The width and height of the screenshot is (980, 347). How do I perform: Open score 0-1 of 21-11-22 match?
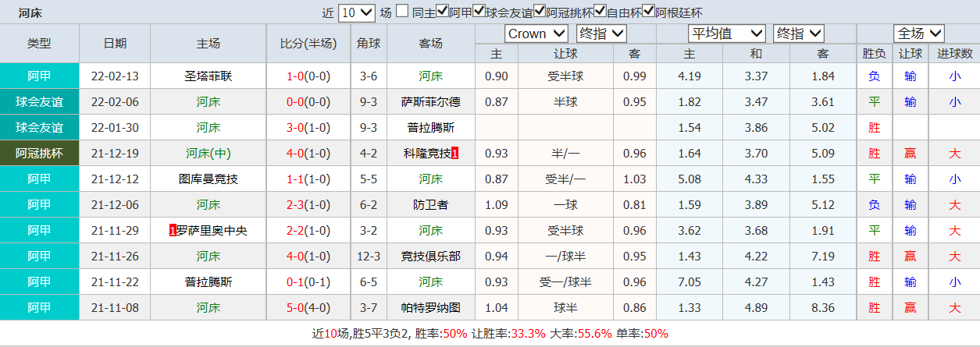tap(295, 282)
